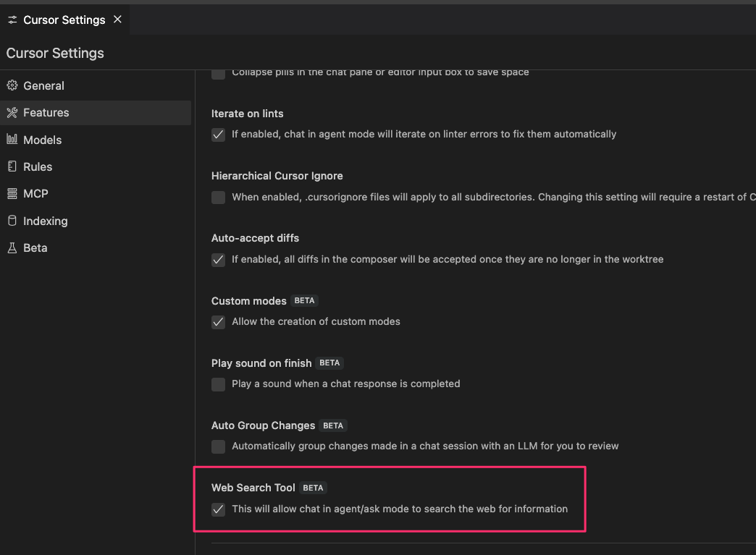This screenshot has height=555, width=756.
Task: Open the Models section
Action: point(96,140)
